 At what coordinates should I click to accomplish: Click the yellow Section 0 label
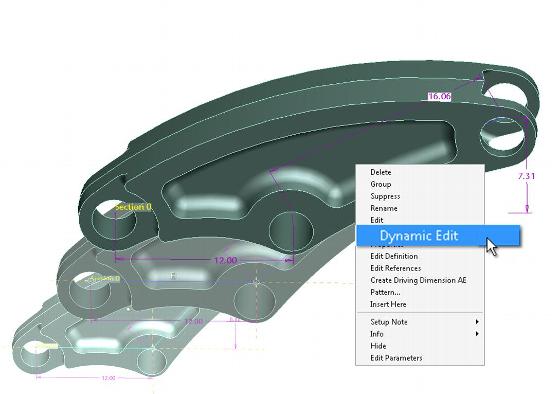[133, 207]
